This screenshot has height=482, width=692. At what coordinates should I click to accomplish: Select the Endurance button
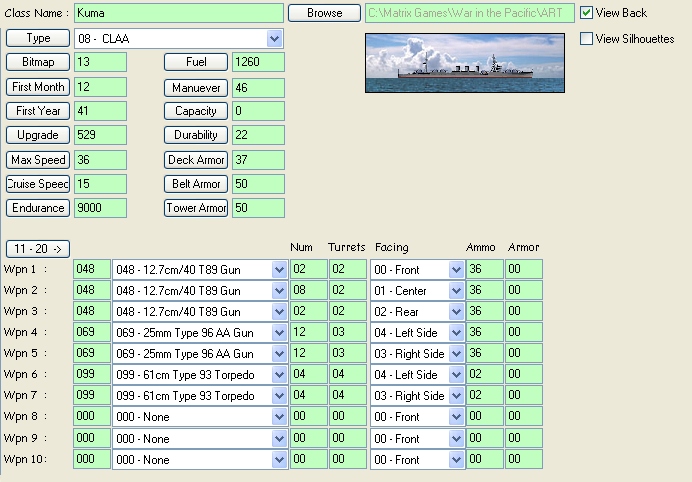(x=38, y=208)
